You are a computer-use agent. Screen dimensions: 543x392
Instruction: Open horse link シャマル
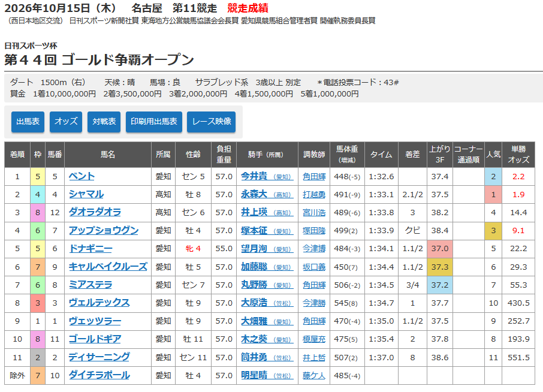[86, 194]
